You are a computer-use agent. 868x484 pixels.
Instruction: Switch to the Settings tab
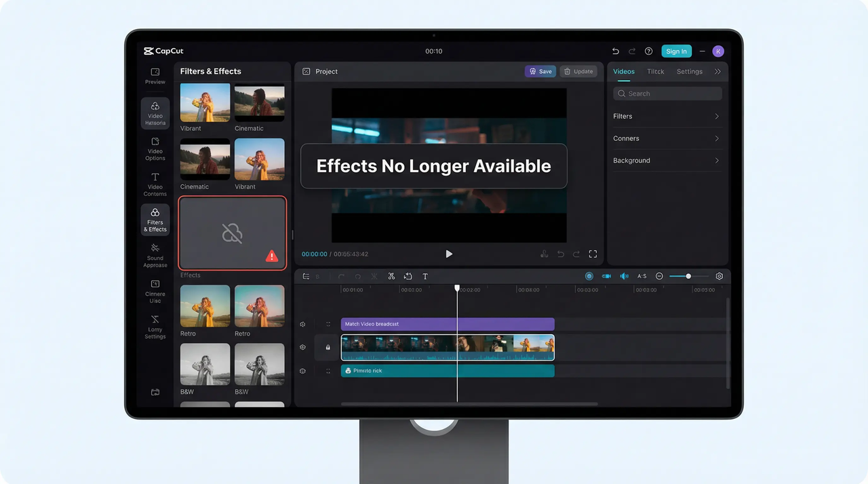689,70
